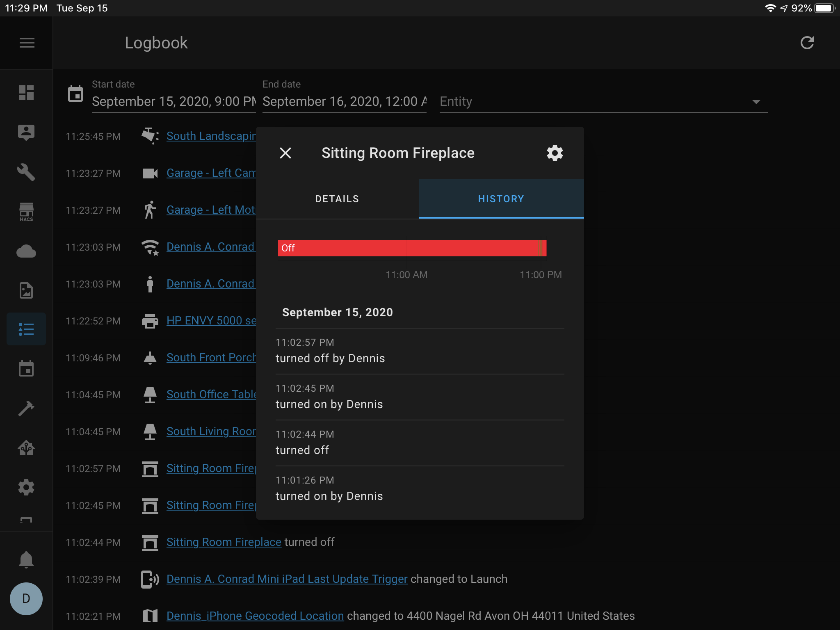Image resolution: width=840 pixels, height=630 pixels.
Task: Open the wrench tools sidebar icon
Action: pos(26,172)
